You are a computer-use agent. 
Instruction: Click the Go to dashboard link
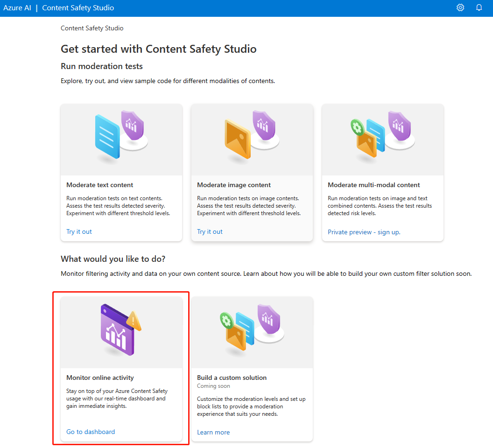(x=91, y=432)
